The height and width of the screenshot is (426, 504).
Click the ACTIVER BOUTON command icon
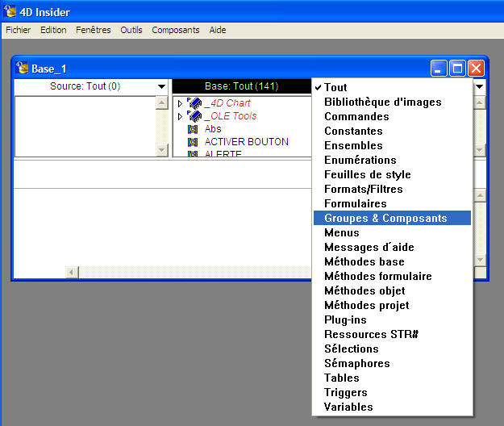[x=193, y=142]
